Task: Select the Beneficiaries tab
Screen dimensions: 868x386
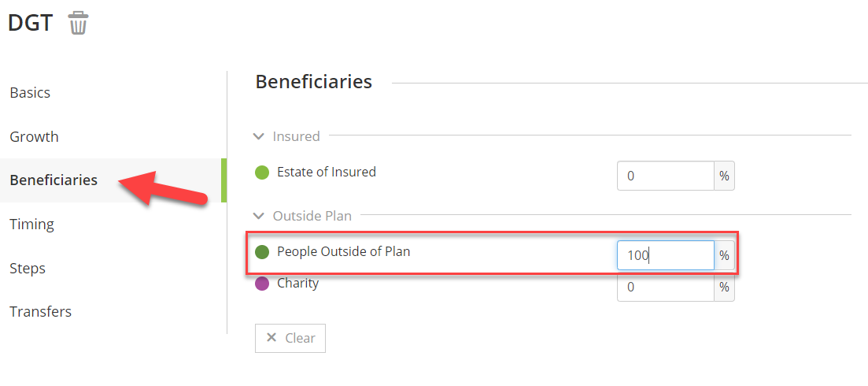Action: [54, 180]
